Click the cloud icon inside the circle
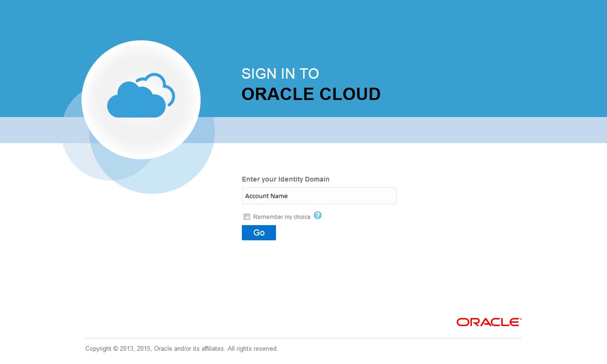 [x=140, y=97]
